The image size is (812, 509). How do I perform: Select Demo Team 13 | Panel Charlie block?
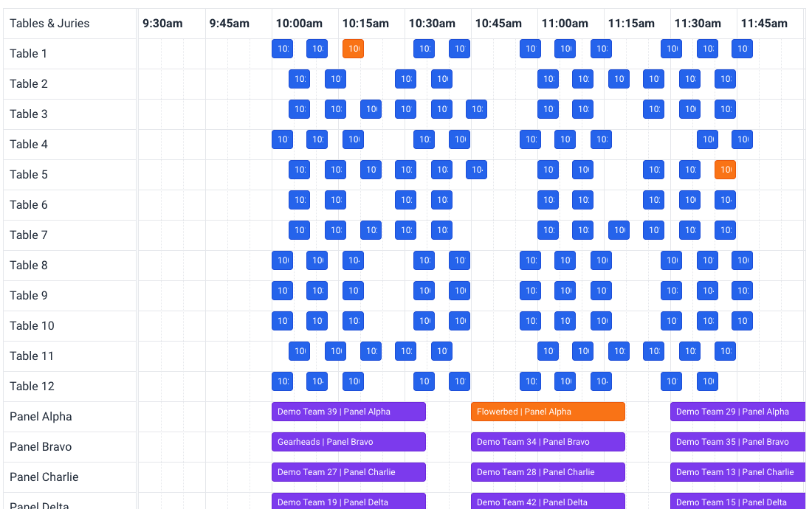738,472
